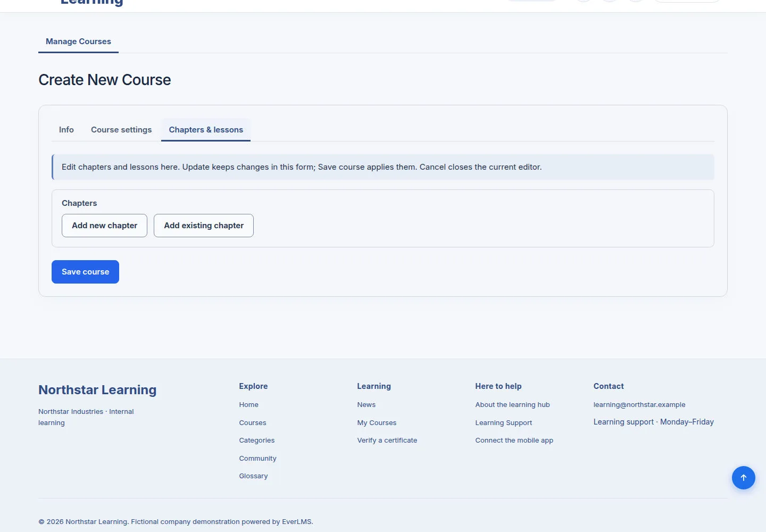This screenshot has width=766, height=532.
Task: Switch to the Info tab
Action: [66, 130]
